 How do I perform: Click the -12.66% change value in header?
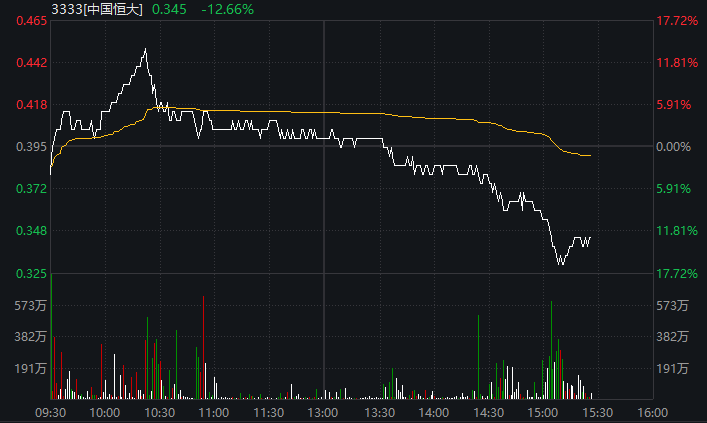(227, 9)
